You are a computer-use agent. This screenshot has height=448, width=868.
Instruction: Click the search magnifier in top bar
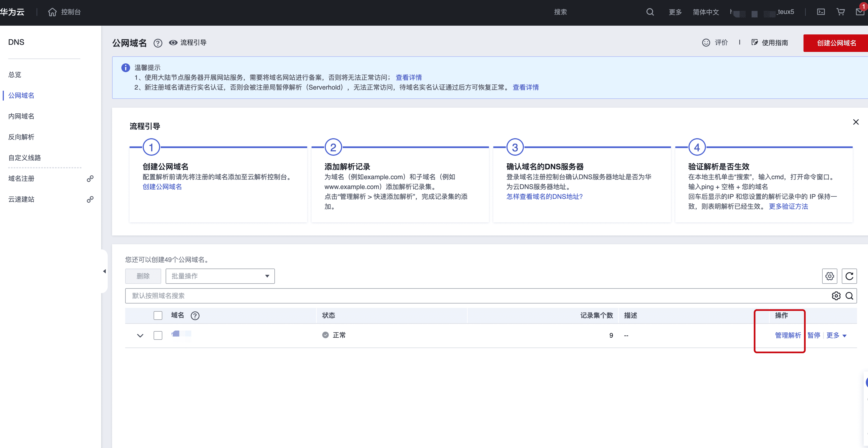[650, 12]
